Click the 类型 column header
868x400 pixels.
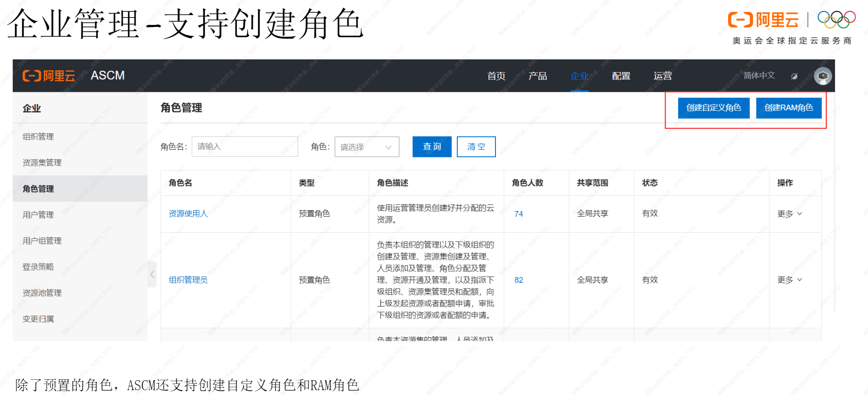[x=307, y=183]
